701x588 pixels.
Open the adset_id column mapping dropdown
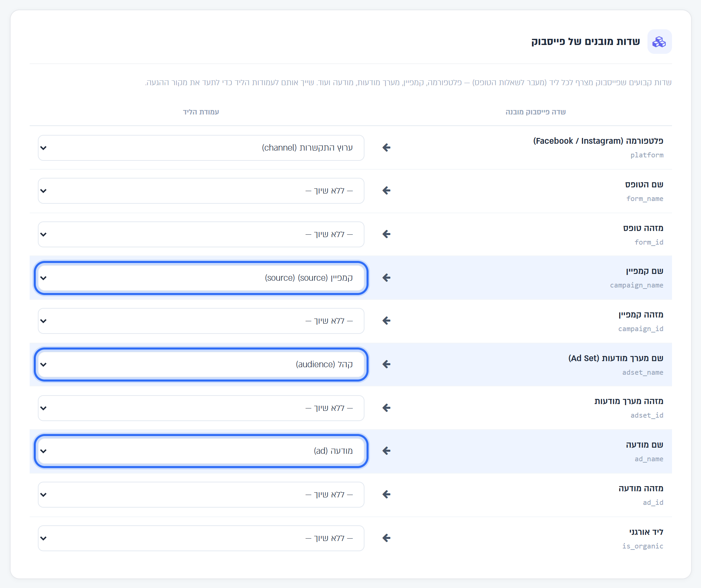[x=201, y=408]
